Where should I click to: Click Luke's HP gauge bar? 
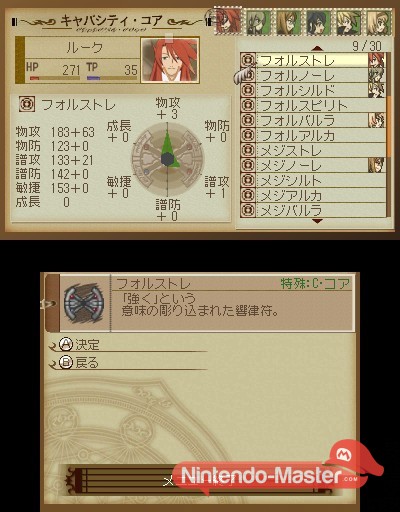tap(55, 78)
